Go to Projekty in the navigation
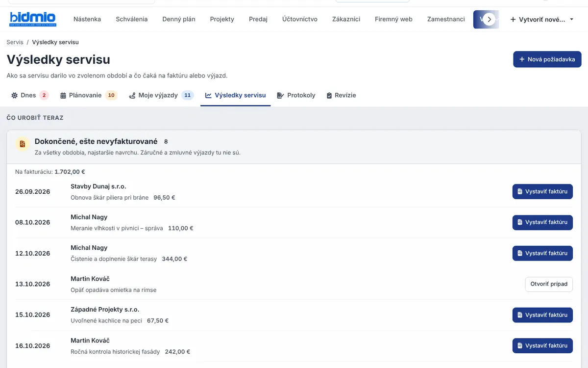 tap(222, 19)
